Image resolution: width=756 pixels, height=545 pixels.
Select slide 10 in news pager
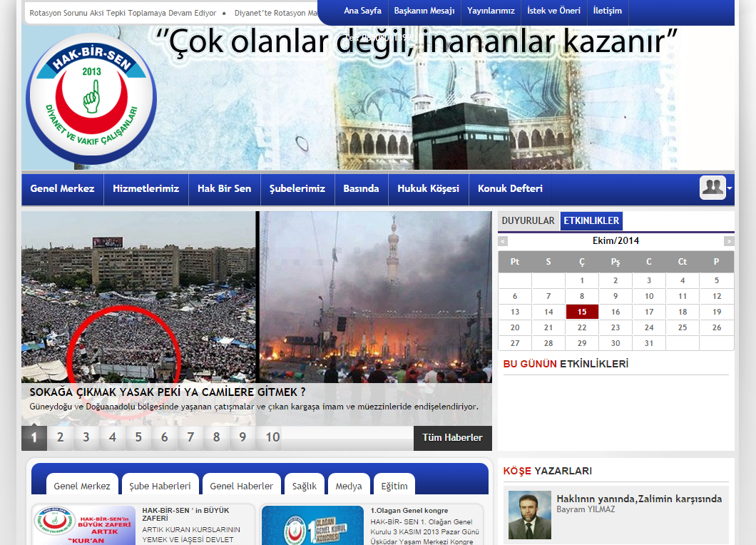272,438
